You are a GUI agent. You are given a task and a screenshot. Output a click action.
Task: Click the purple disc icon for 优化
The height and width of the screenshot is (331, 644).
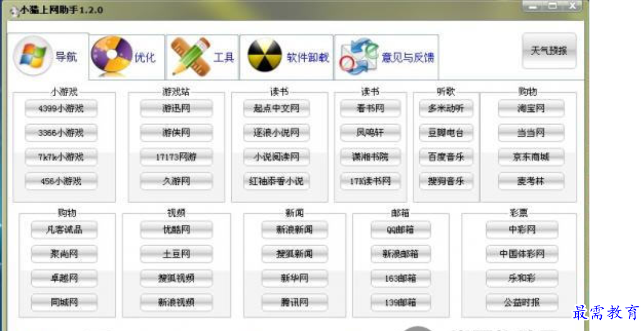[x=112, y=55]
